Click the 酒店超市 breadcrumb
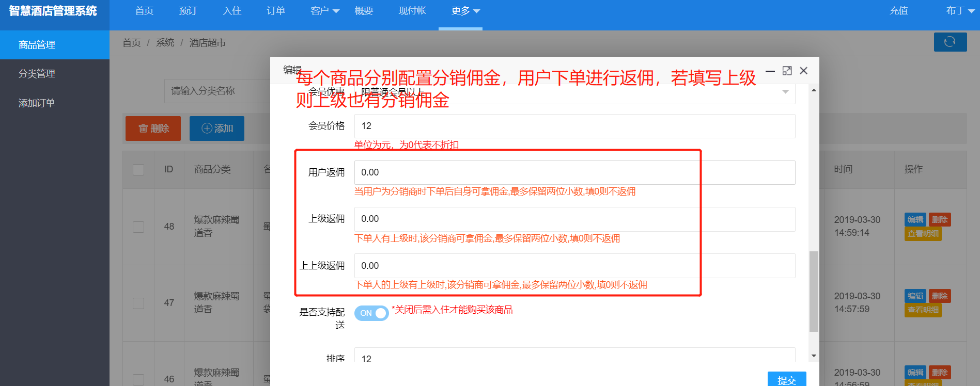Screen dimensions: 980x386 tap(207, 43)
